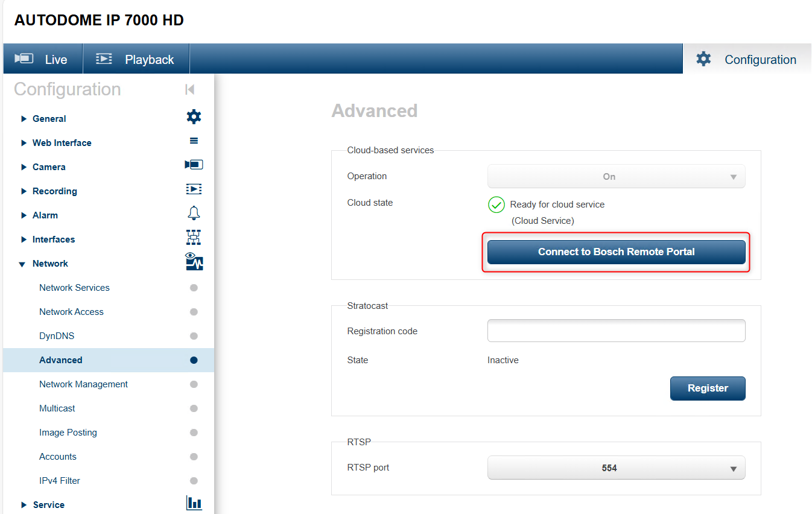Expand the Interfaces section arrow
Screen dimensions: 812x514
24,240
